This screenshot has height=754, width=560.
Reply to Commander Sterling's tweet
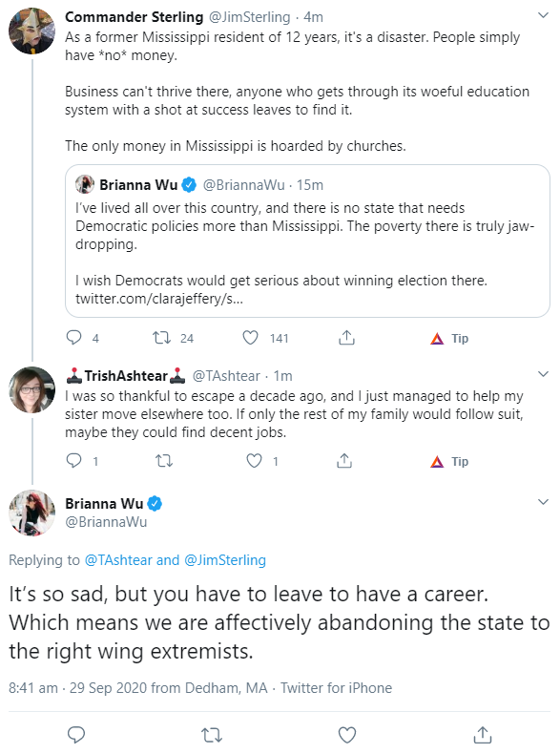(x=73, y=338)
